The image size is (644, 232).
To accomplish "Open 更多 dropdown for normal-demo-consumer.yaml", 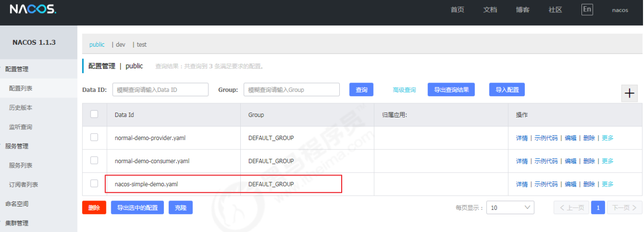I will [x=608, y=161].
